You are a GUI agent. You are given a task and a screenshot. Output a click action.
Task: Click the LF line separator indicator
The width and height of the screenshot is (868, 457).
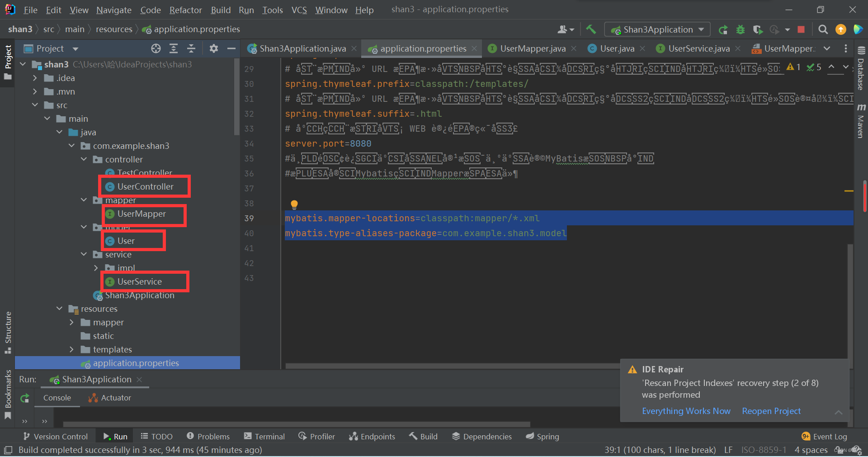pos(728,450)
